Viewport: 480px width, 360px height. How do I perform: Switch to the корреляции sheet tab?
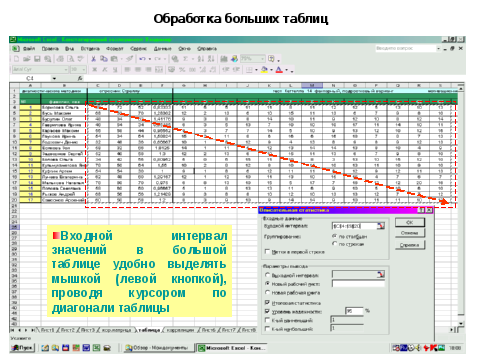point(180,330)
